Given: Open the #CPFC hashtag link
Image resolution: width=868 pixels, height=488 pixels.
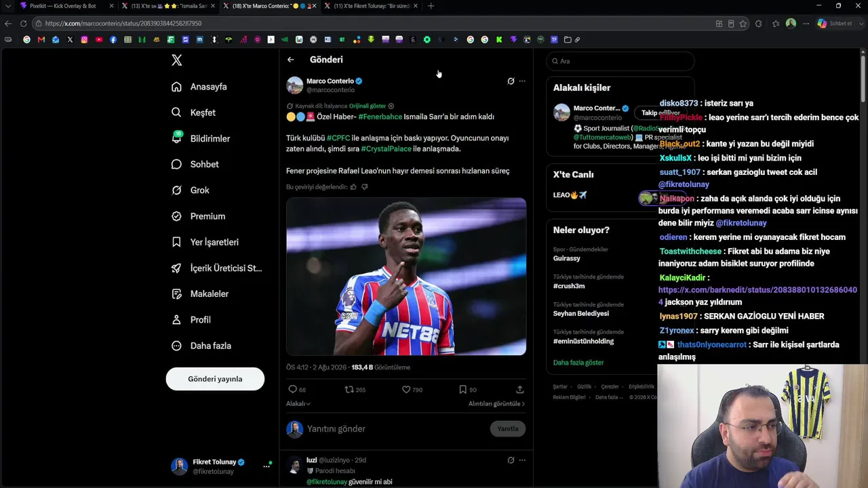Looking at the screenshot, I should coord(338,138).
